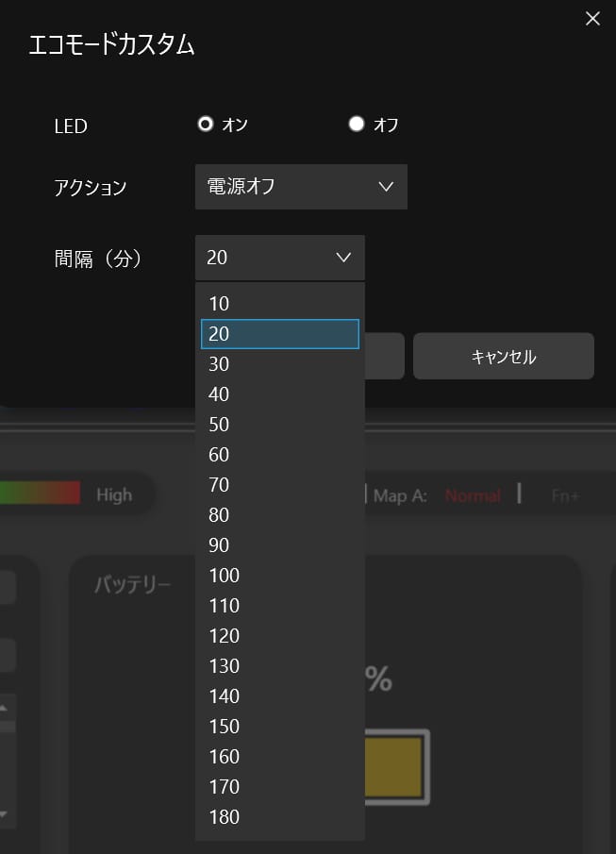Pick the 120 option

pyautogui.click(x=279, y=636)
